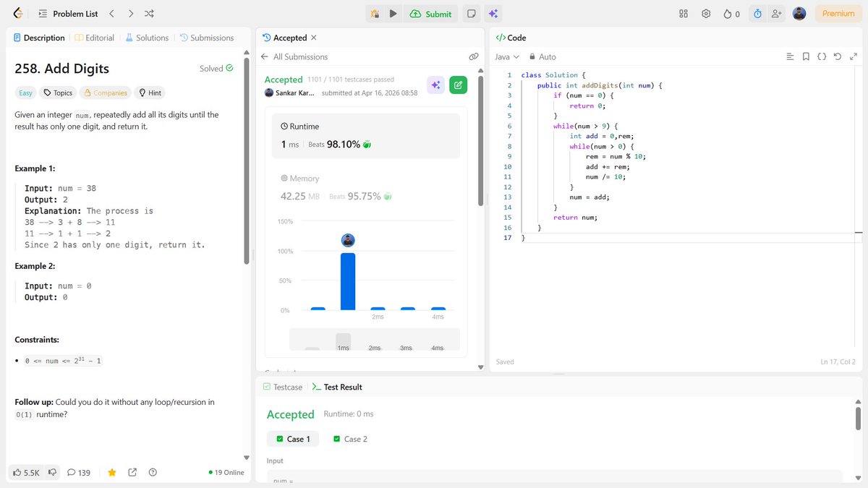The image size is (868, 488).
Task: Open the Code tab
Action: [511, 38]
